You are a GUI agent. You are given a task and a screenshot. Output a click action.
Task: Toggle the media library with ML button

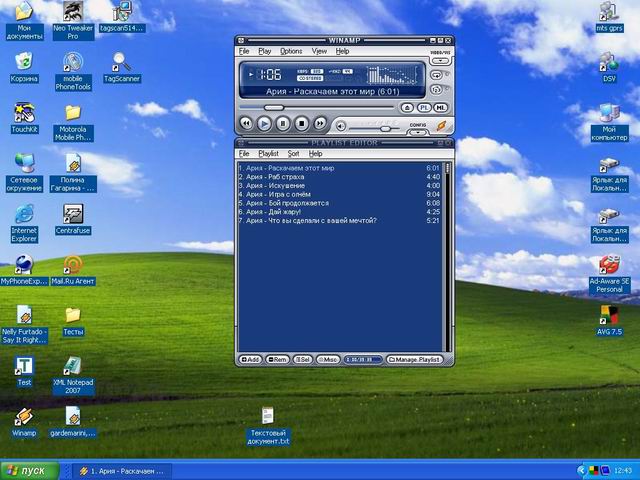point(440,107)
